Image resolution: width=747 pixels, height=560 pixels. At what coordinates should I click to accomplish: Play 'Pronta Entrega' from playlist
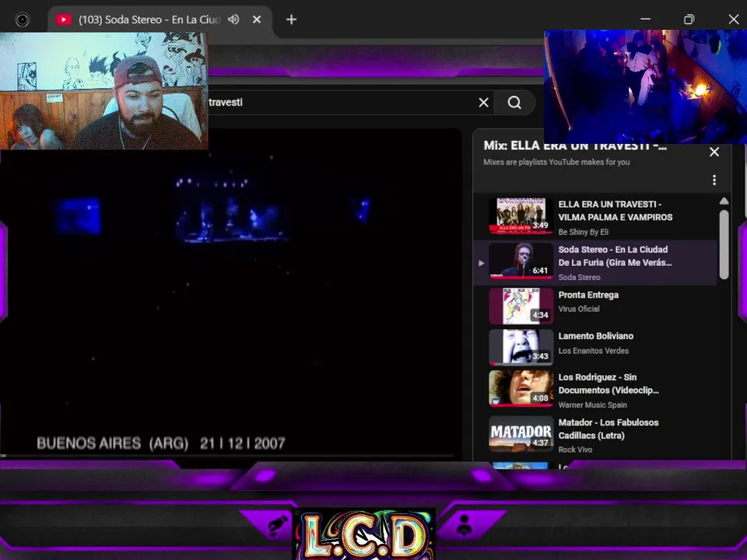coord(588,295)
